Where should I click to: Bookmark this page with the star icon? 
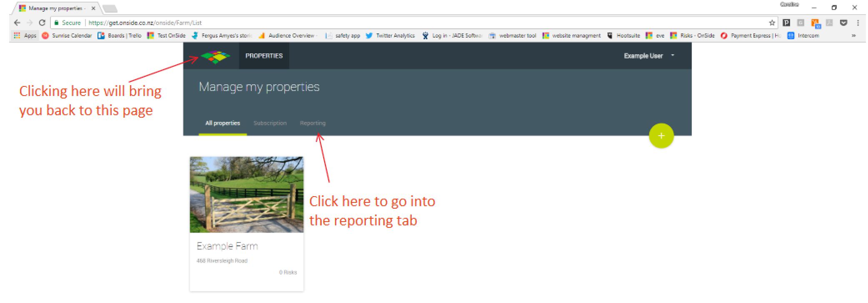pyautogui.click(x=772, y=23)
